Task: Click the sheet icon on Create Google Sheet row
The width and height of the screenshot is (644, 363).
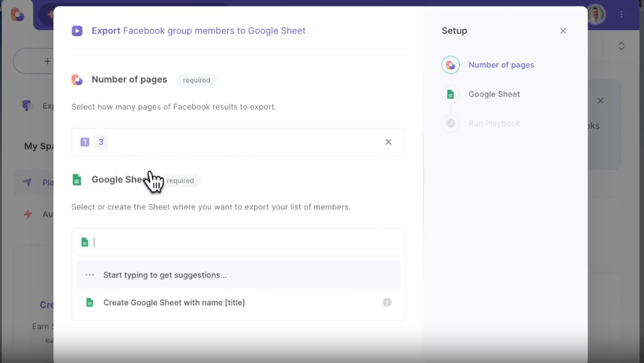Action: (90, 302)
